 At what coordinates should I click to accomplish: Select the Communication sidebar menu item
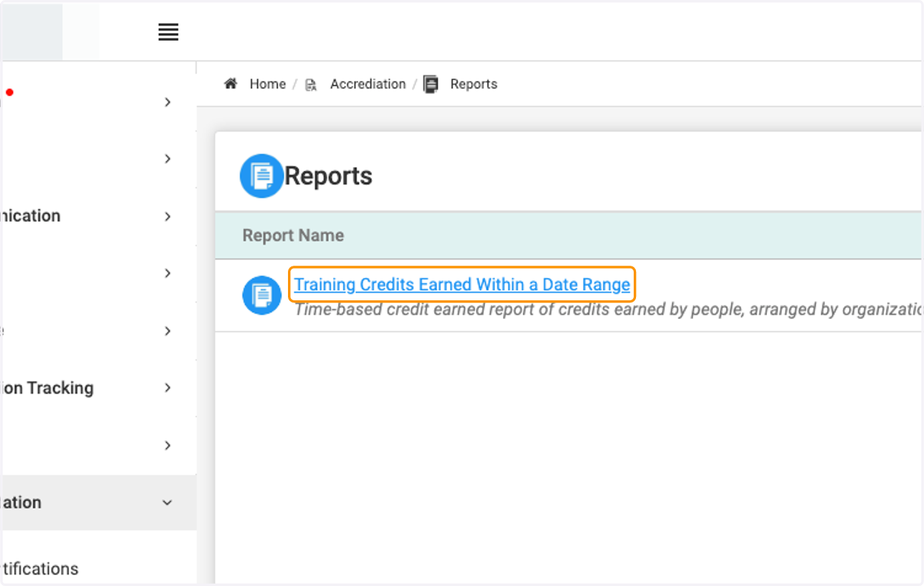click(31, 216)
